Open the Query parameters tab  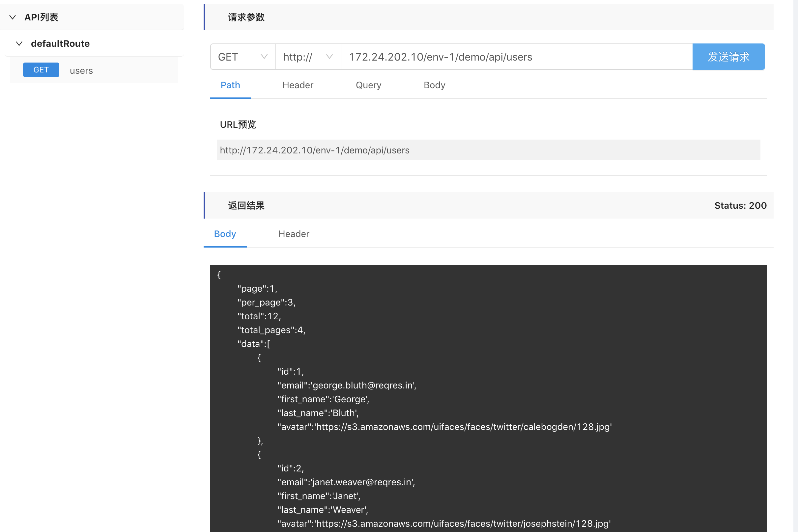[368, 85]
